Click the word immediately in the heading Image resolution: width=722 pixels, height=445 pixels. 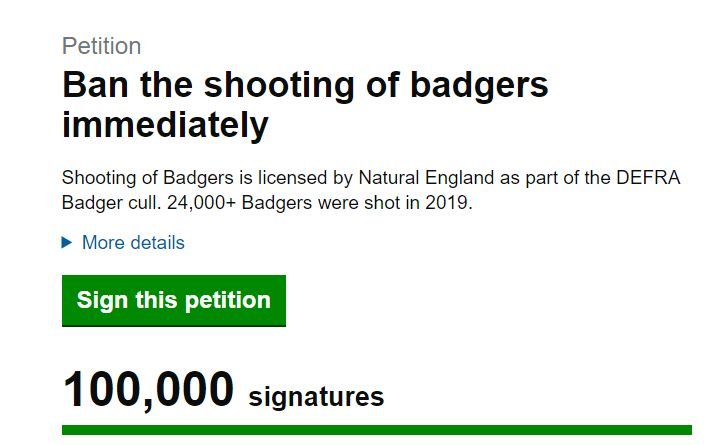pyautogui.click(x=165, y=126)
